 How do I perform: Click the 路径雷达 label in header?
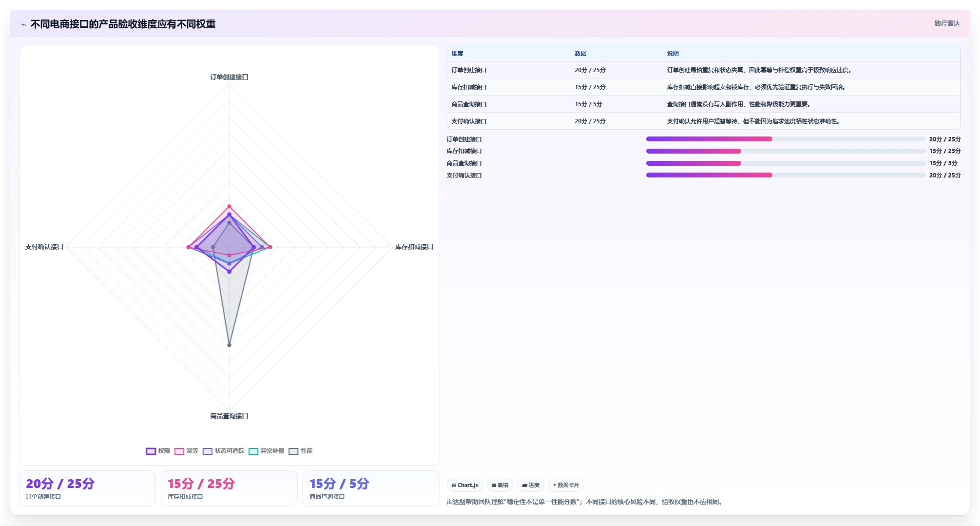[947, 24]
